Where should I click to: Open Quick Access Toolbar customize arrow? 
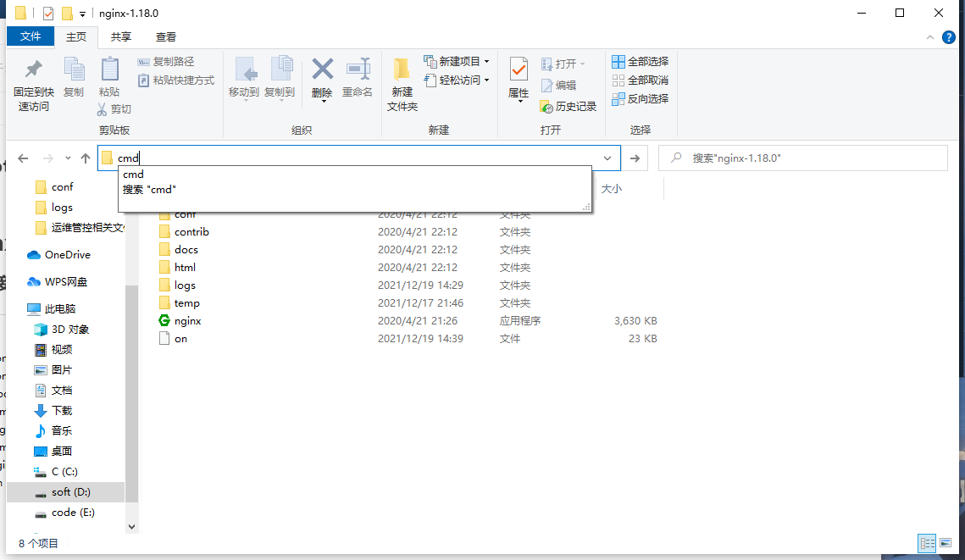click(x=82, y=14)
